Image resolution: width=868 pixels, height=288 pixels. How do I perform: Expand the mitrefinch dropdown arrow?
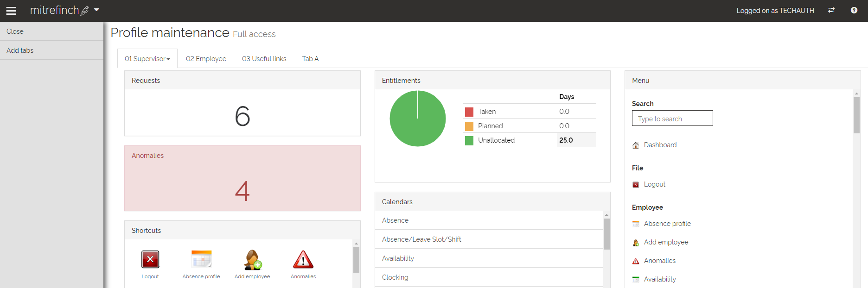click(96, 10)
